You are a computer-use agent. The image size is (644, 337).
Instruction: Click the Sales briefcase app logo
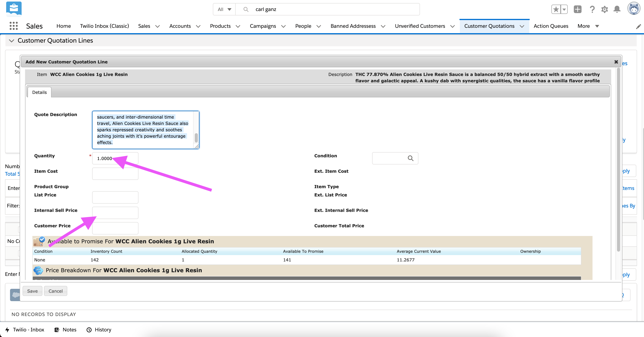[x=14, y=9]
